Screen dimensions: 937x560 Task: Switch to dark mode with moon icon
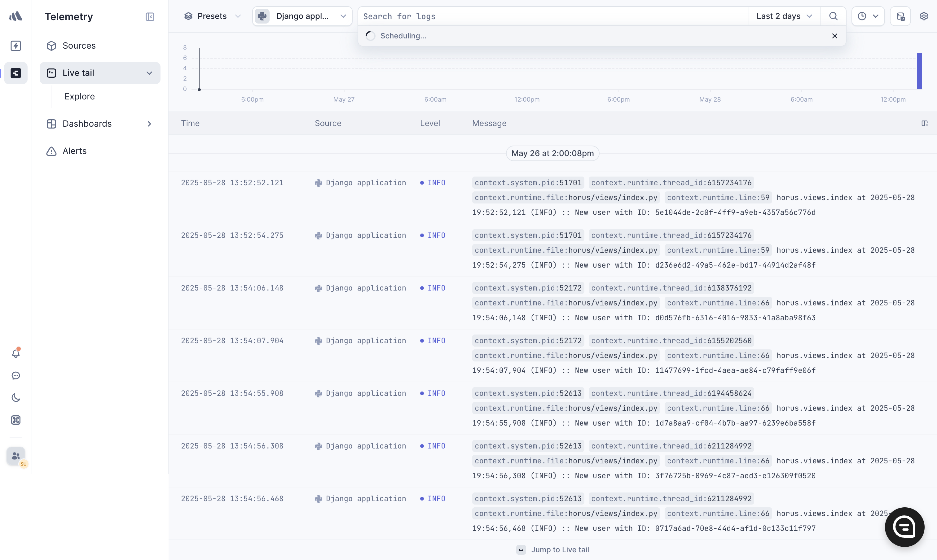[x=15, y=397]
